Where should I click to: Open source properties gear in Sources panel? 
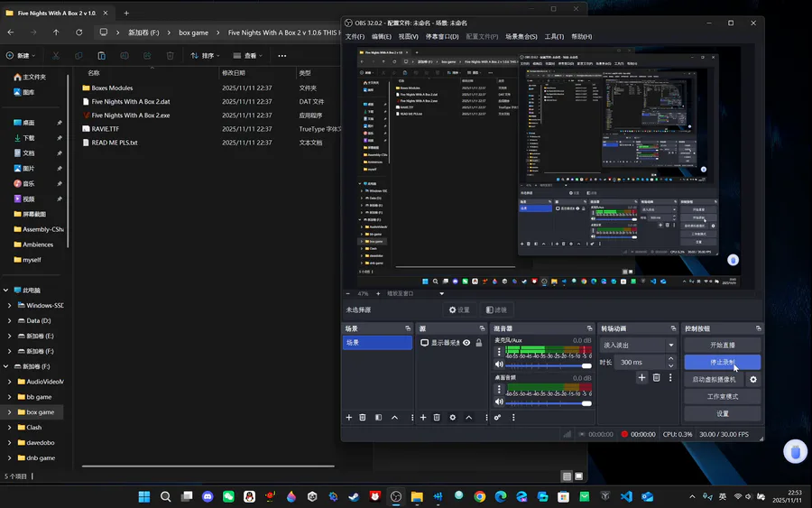(x=453, y=418)
